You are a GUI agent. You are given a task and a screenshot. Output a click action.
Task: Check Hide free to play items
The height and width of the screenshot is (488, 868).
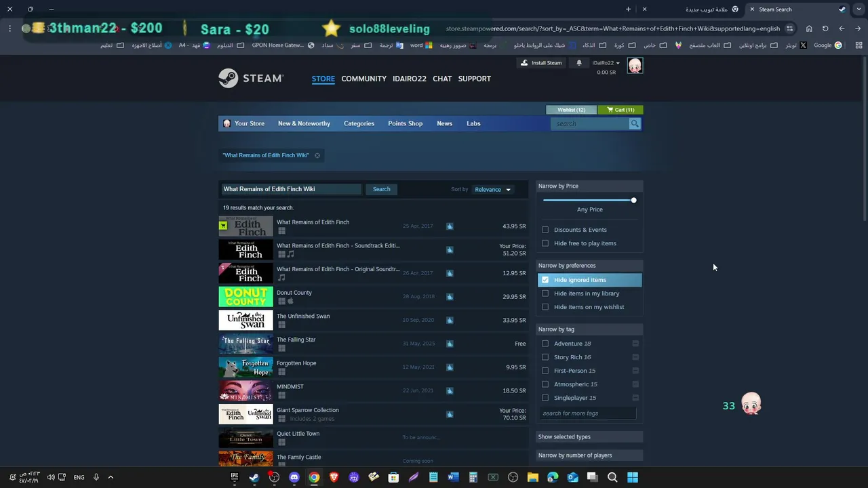tap(545, 243)
